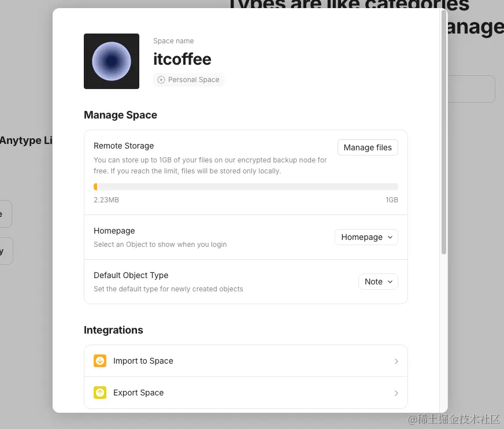Screen dimensions: 504x429
Task: Click the orange Import to Space icon
Action: click(100, 361)
